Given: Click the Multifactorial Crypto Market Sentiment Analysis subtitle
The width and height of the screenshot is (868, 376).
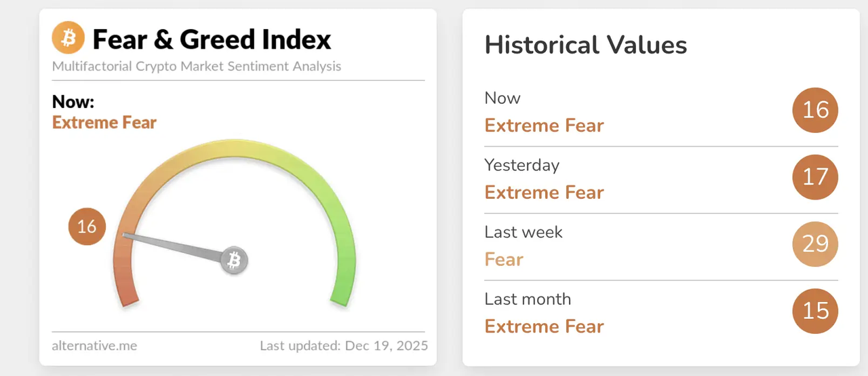Looking at the screenshot, I should (x=197, y=67).
